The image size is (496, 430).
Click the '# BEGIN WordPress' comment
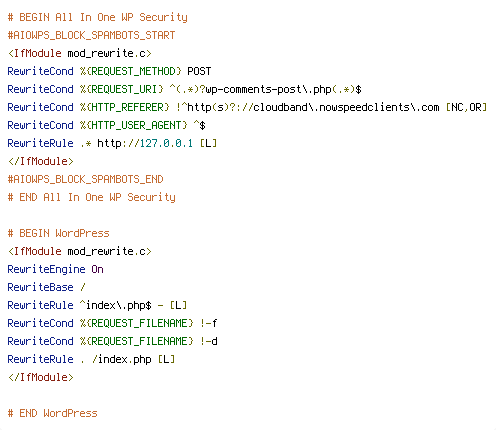58,233
